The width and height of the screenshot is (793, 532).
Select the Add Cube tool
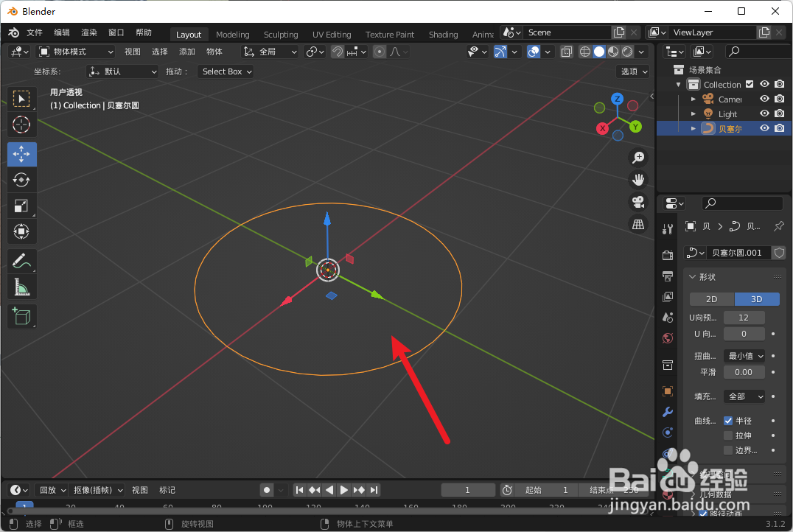click(21, 317)
